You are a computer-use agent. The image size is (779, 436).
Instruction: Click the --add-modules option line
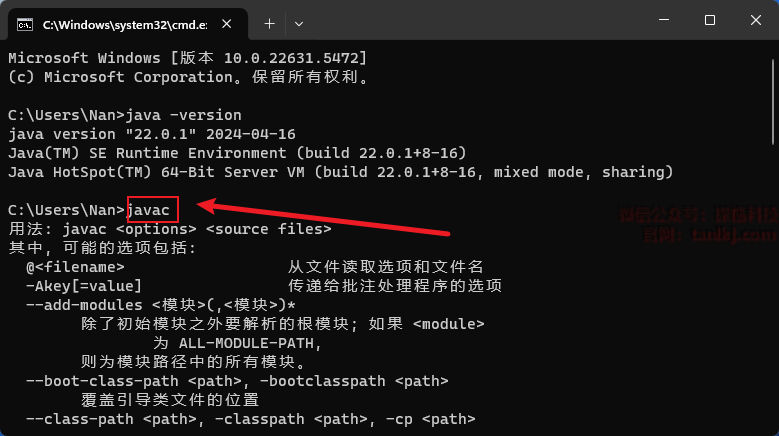coord(160,305)
